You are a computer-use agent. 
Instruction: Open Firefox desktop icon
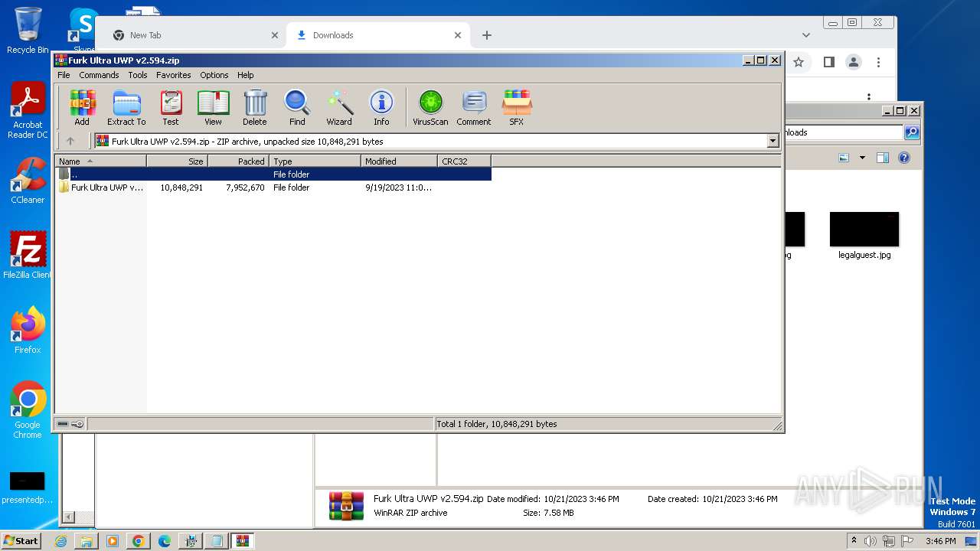(x=28, y=330)
